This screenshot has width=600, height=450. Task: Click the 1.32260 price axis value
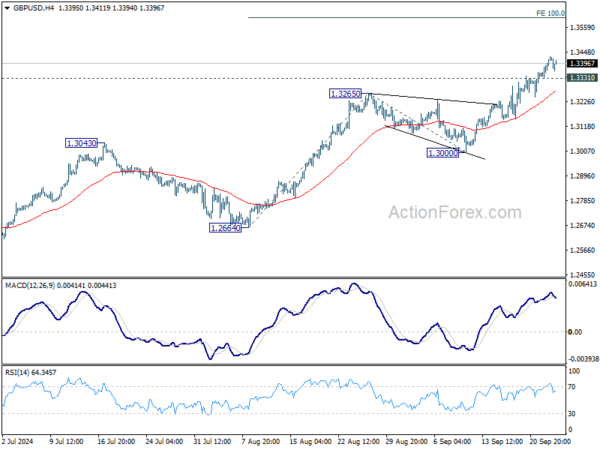point(582,102)
